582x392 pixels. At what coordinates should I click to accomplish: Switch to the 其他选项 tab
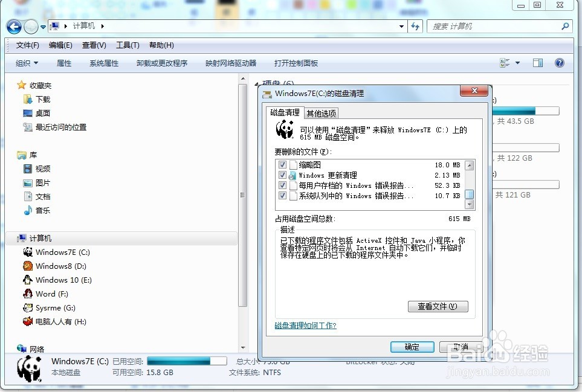click(x=322, y=114)
